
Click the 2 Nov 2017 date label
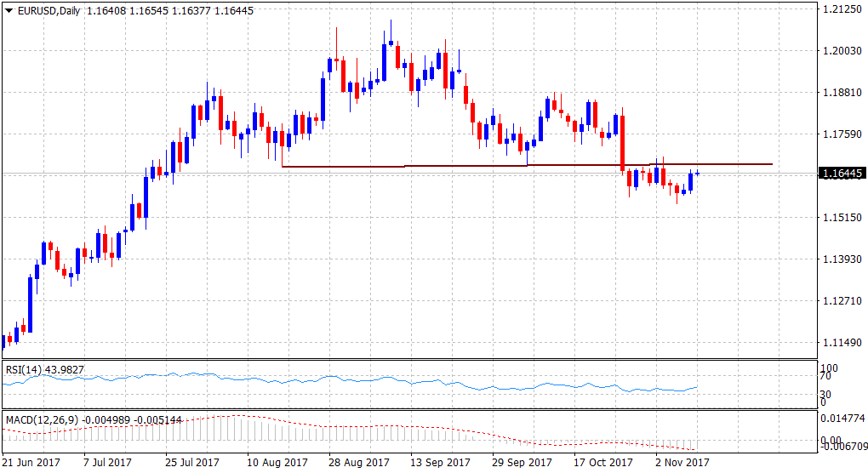[x=682, y=462]
